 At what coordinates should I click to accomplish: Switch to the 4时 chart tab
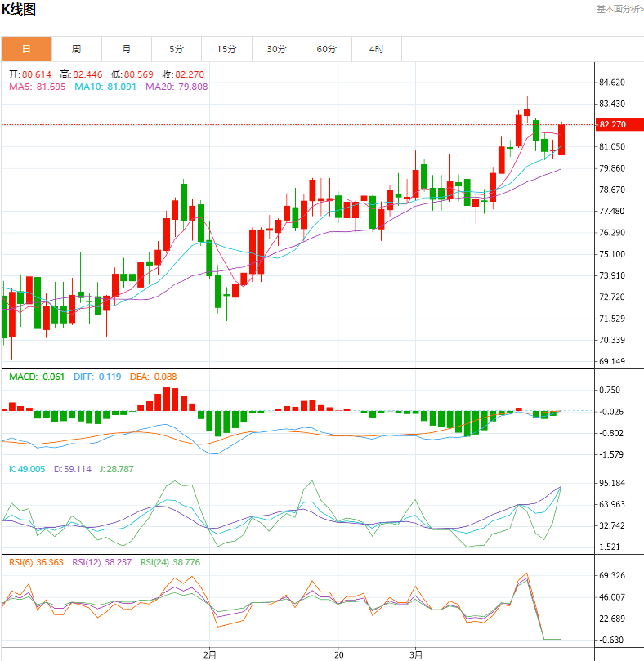coord(376,49)
